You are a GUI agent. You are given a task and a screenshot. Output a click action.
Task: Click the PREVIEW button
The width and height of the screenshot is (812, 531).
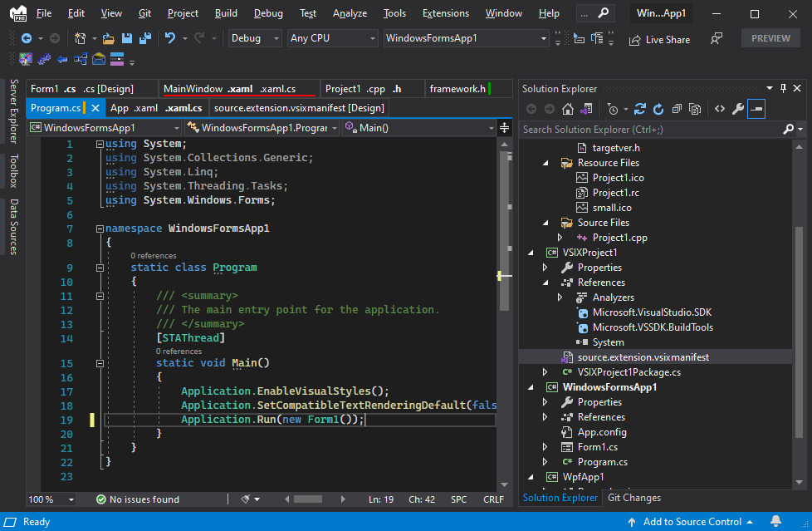(770, 38)
